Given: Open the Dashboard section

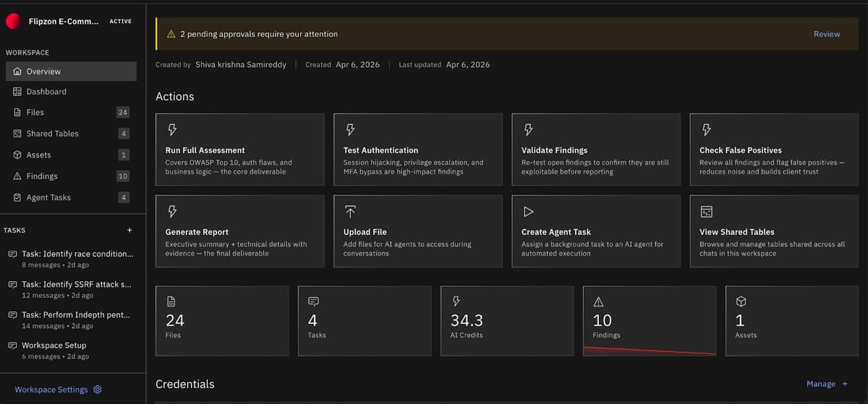Looking at the screenshot, I should (71, 92).
